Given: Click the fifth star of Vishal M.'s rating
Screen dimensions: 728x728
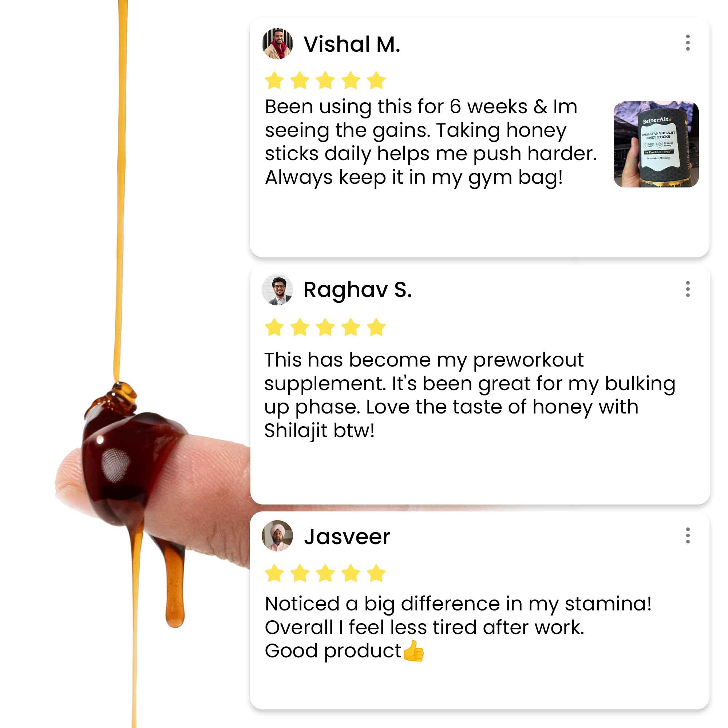Looking at the screenshot, I should tap(376, 81).
